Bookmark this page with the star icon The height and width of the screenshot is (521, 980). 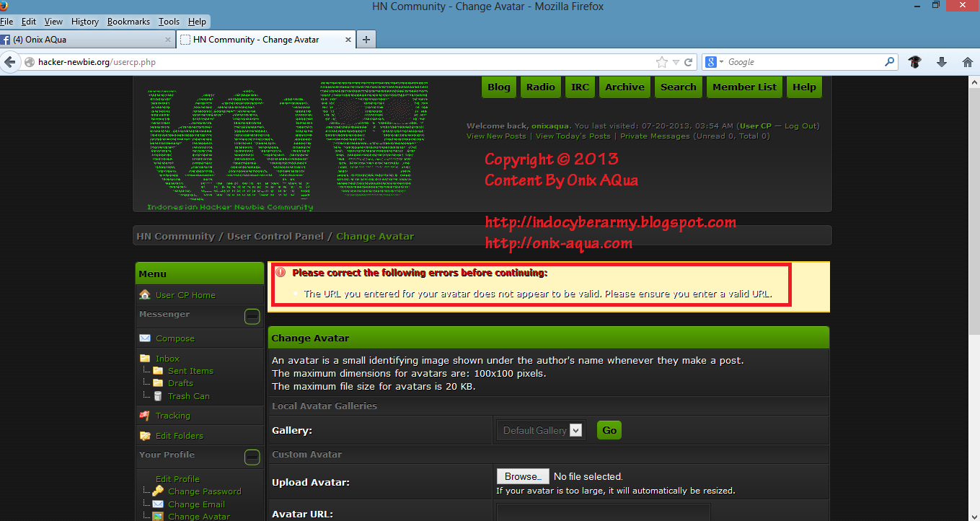coord(661,62)
